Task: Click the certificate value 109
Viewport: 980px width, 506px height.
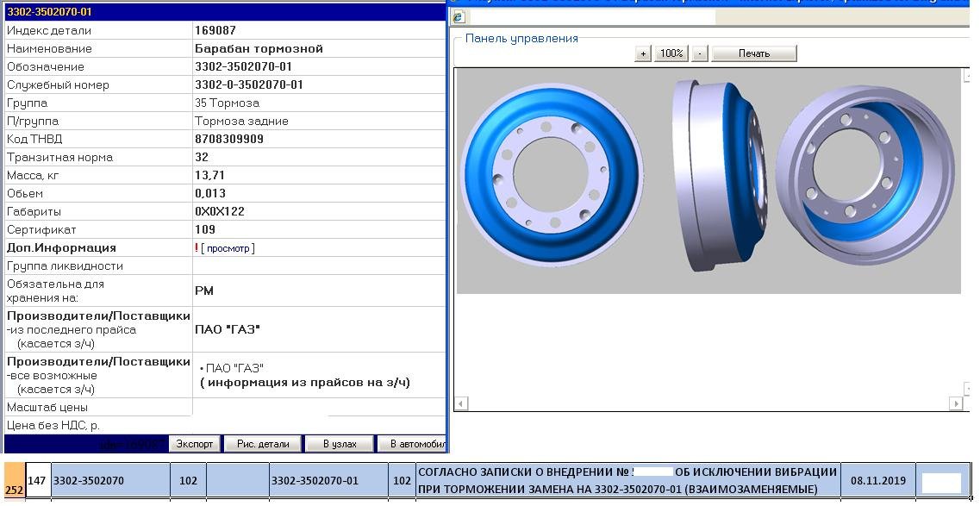Action: point(205,230)
